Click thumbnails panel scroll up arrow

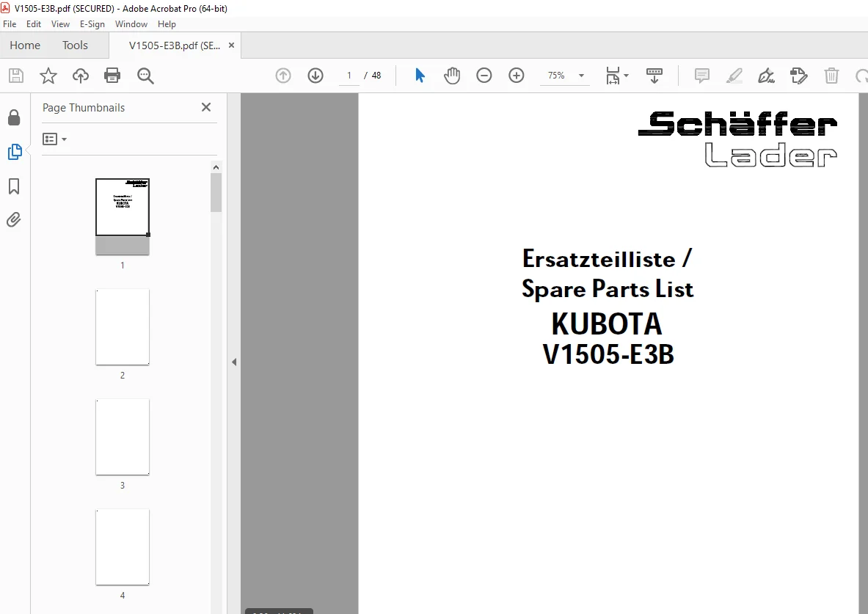coord(216,167)
